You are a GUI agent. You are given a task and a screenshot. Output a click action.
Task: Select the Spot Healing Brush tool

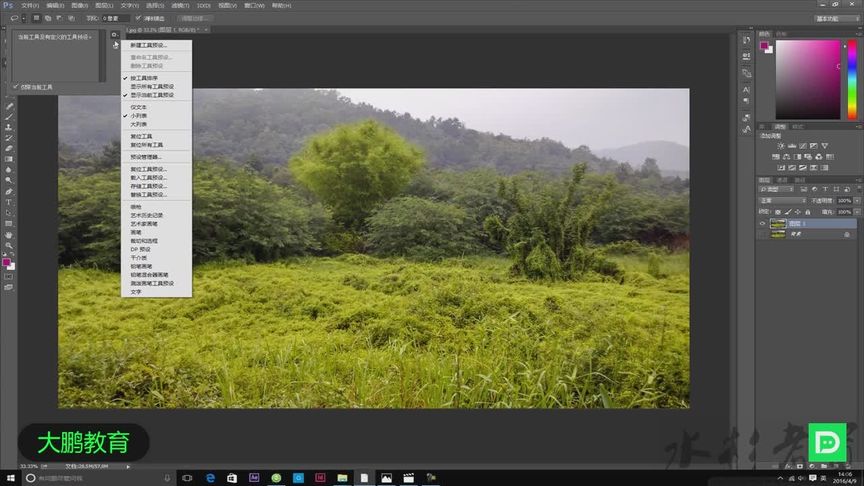pyautogui.click(x=9, y=106)
